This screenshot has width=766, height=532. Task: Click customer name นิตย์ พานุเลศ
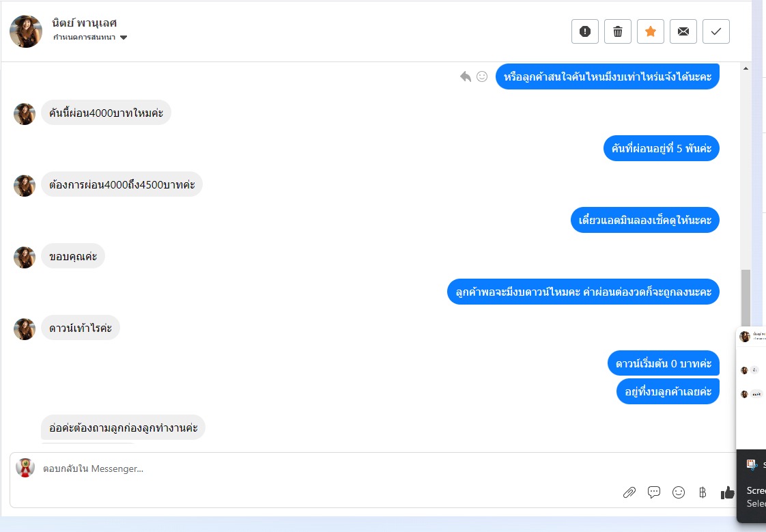coord(85,23)
